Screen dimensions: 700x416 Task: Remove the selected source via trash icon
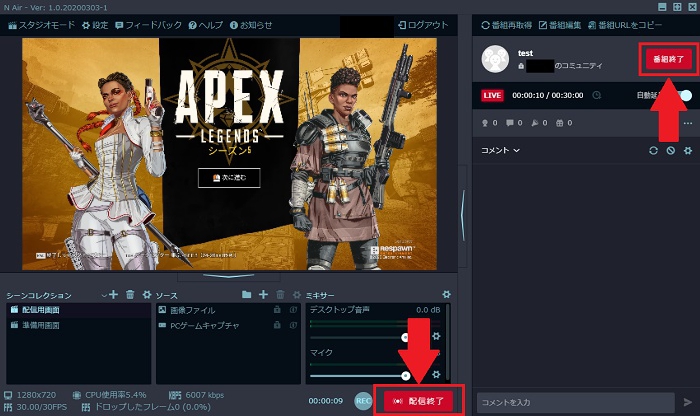click(280, 295)
